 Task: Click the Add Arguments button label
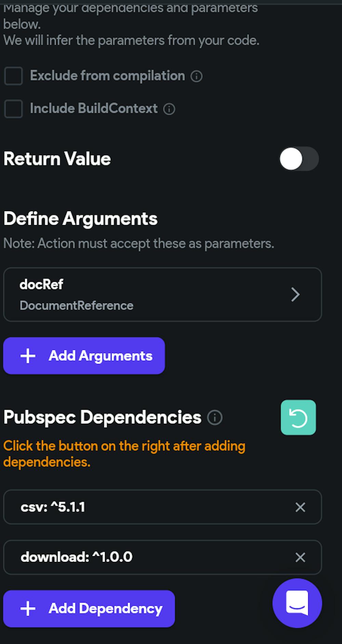100,356
